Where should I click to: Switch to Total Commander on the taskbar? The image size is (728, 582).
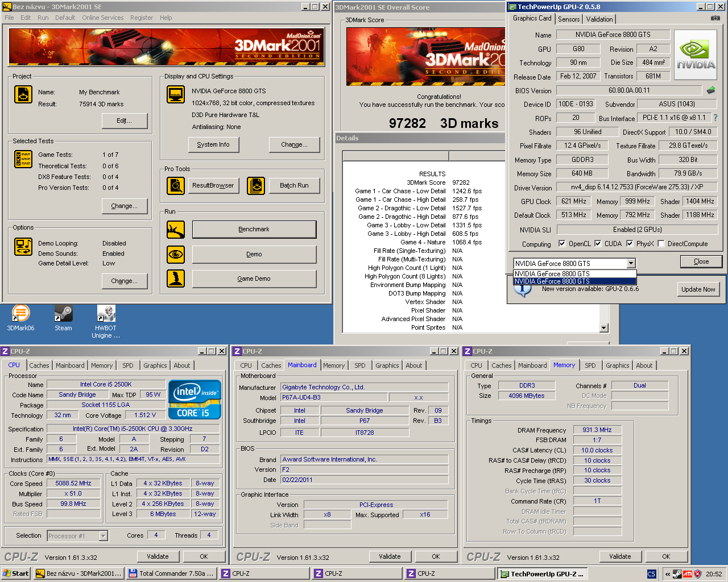point(171,573)
